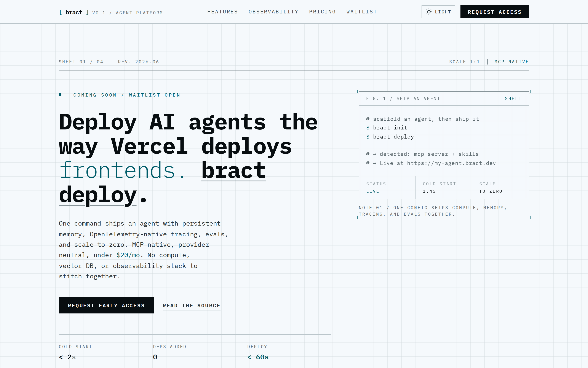Click 'COMING SOON / WAITLIST OPEN' text

pyautogui.click(x=127, y=95)
